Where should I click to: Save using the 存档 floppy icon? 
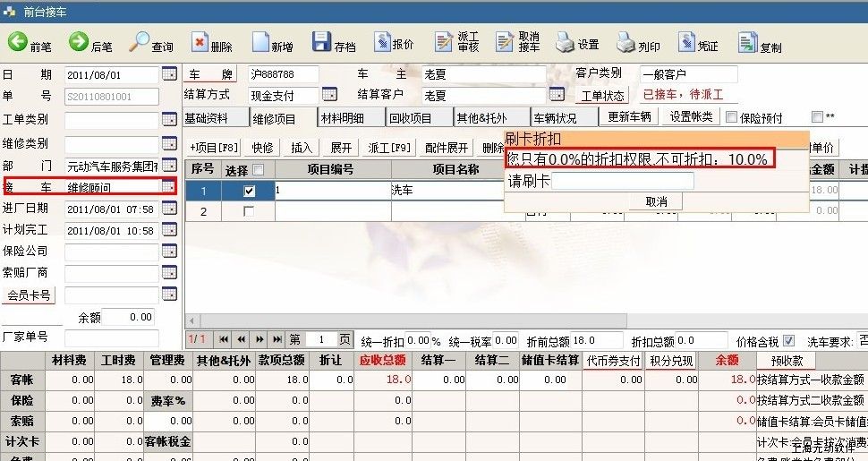(x=322, y=42)
